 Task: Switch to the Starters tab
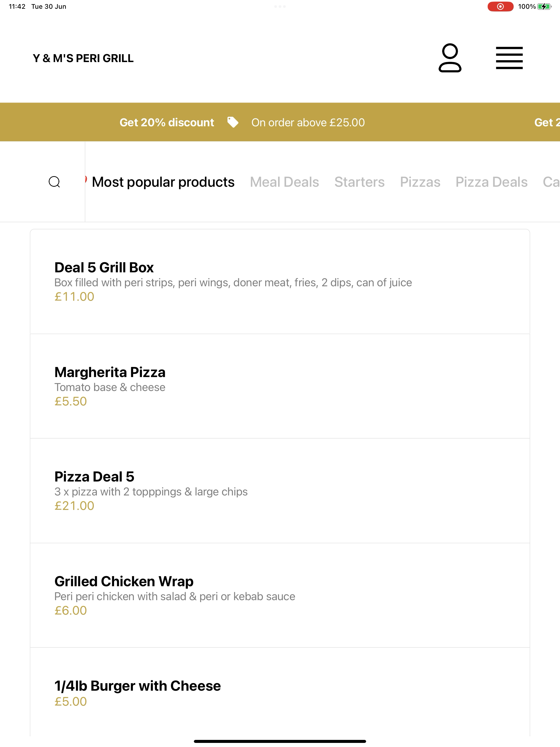tap(359, 182)
